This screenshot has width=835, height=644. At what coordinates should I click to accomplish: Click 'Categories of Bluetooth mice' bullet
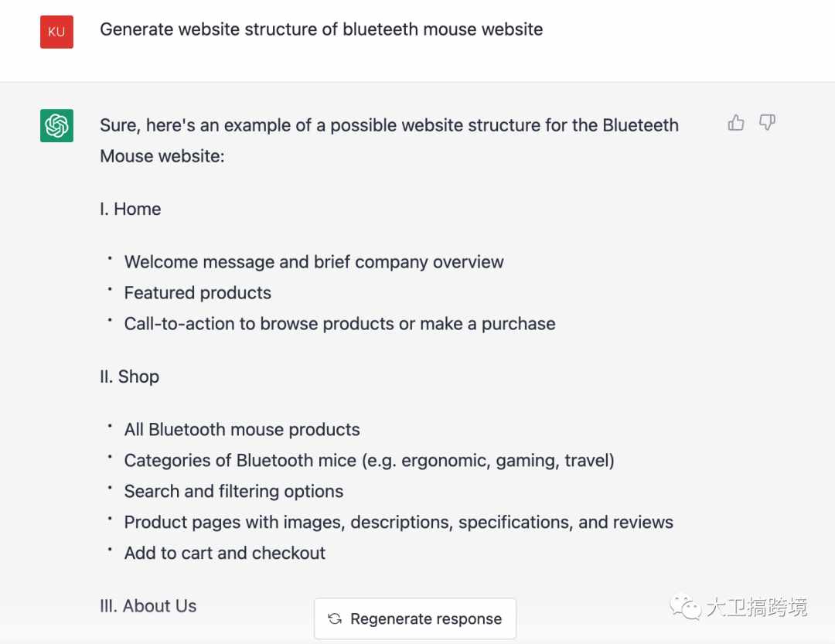[x=369, y=460]
